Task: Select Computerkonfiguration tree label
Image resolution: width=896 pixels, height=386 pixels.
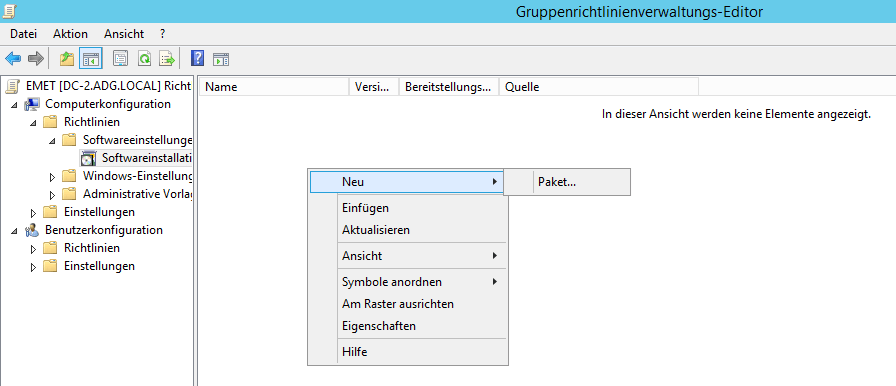Action: point(108,104)
